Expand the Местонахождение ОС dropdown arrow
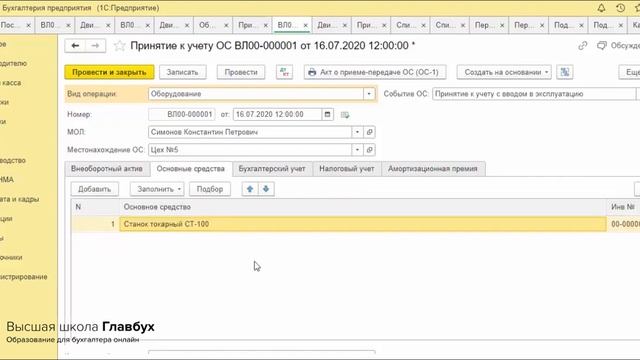This screenshot has width=640, height=360. click(x=357, y=150)
